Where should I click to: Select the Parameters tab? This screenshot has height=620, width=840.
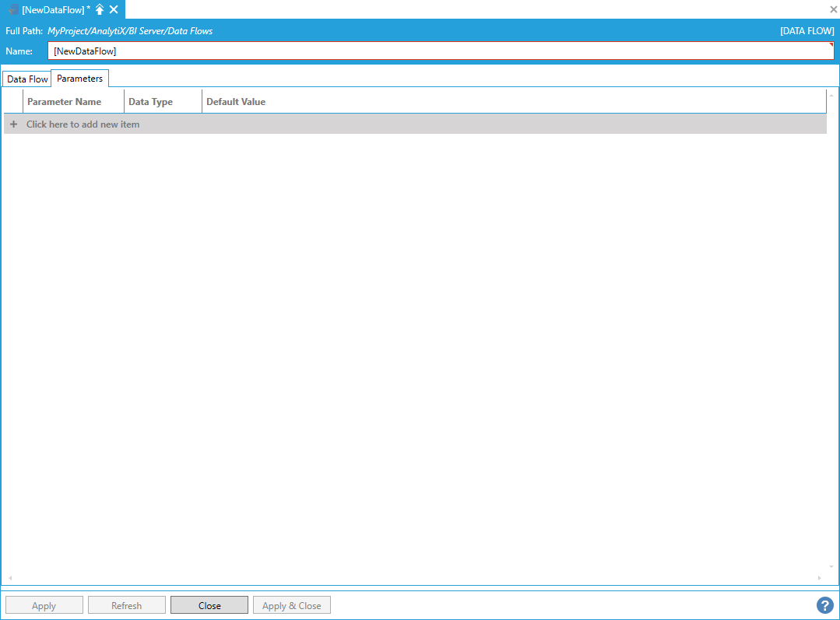[x=79, y=79]
